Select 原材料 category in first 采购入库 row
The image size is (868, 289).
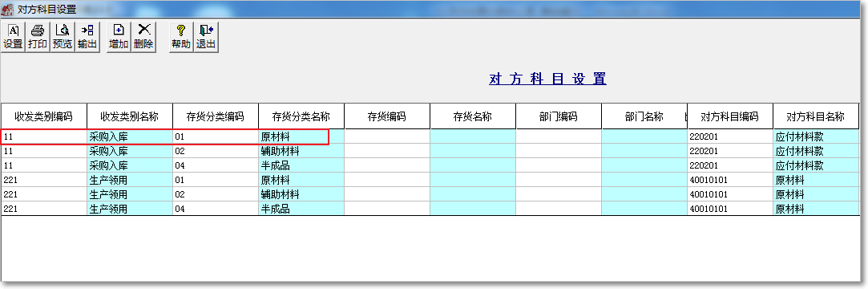point(301,136)
